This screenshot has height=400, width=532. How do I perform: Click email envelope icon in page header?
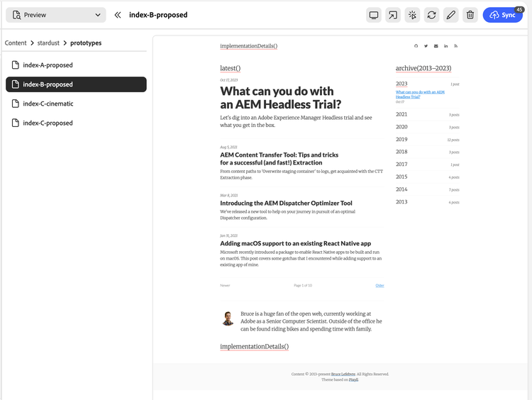(x=436, y=46)
